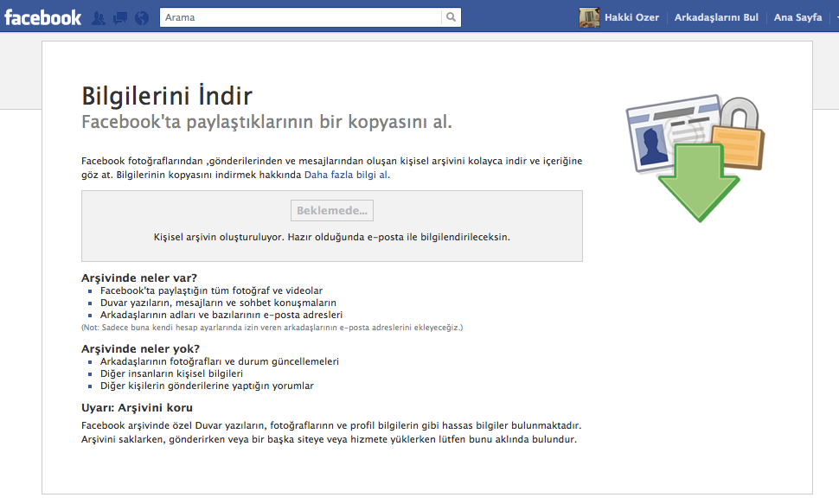Click 'Diğer kişilerin gönderilerine yaptığın yorumlar'
The height and width of the screenshot is (504, 839).
coord(207,386)
